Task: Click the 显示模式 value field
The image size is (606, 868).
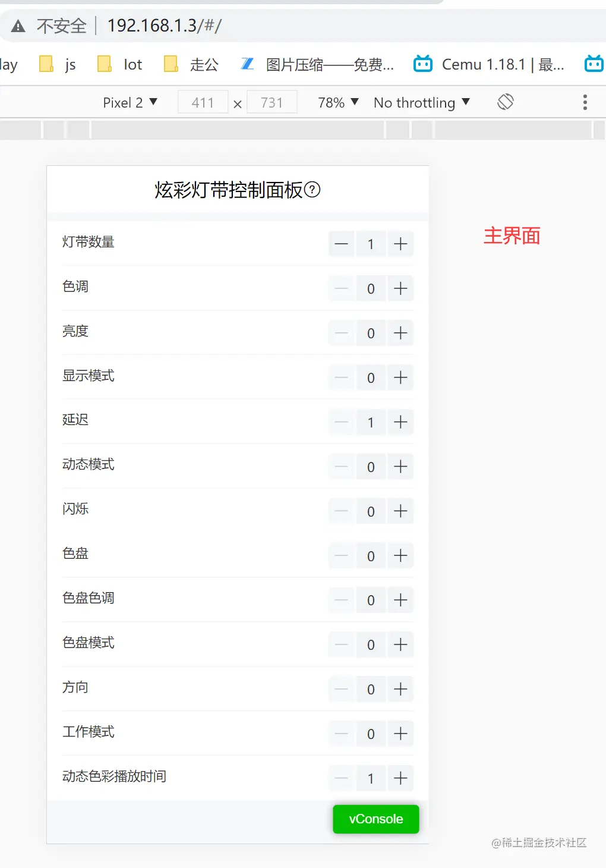Action: point(371,378)
